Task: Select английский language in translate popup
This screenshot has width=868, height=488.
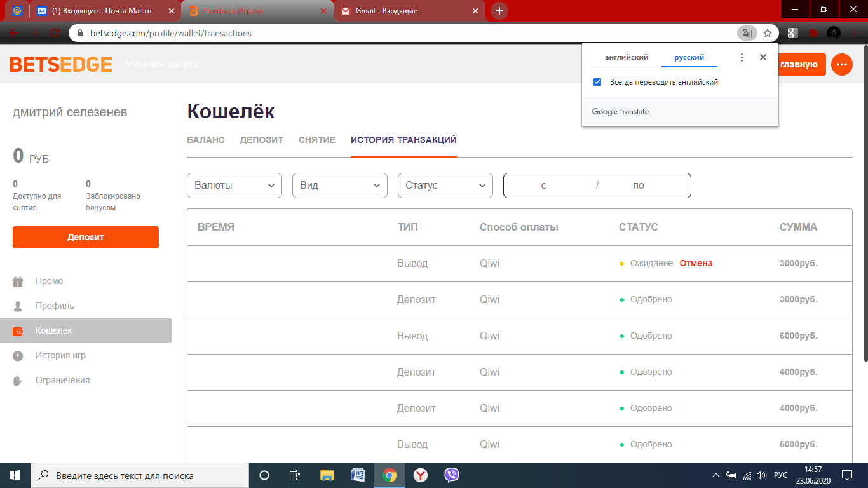Action: [x=627, y=57]
